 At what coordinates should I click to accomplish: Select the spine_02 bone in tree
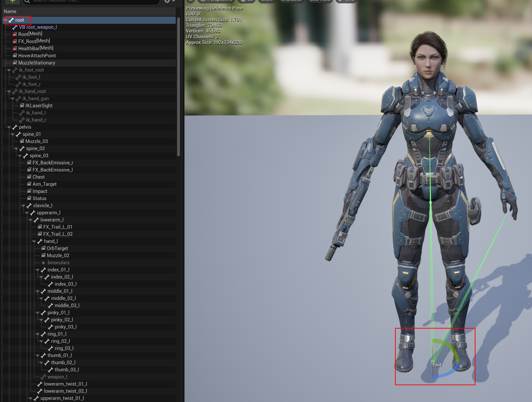(35, 148)
